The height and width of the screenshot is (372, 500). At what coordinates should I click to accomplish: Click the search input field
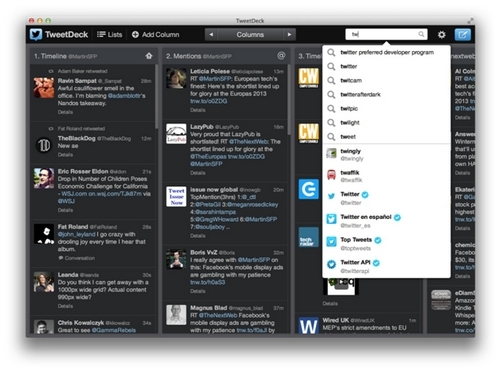(386, 34)
